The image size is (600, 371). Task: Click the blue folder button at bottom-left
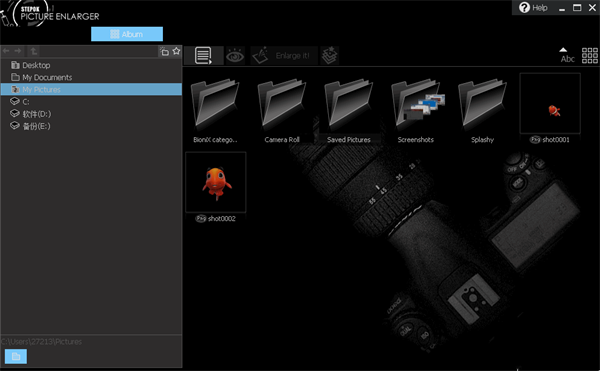click(16, 356)
